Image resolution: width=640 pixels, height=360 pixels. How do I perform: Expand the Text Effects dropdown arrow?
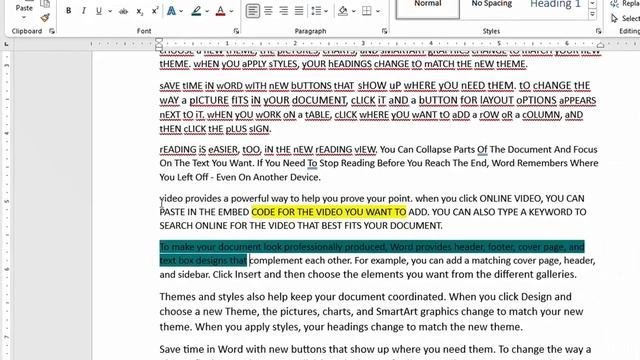pyautogui.click(x=181, y=11)
